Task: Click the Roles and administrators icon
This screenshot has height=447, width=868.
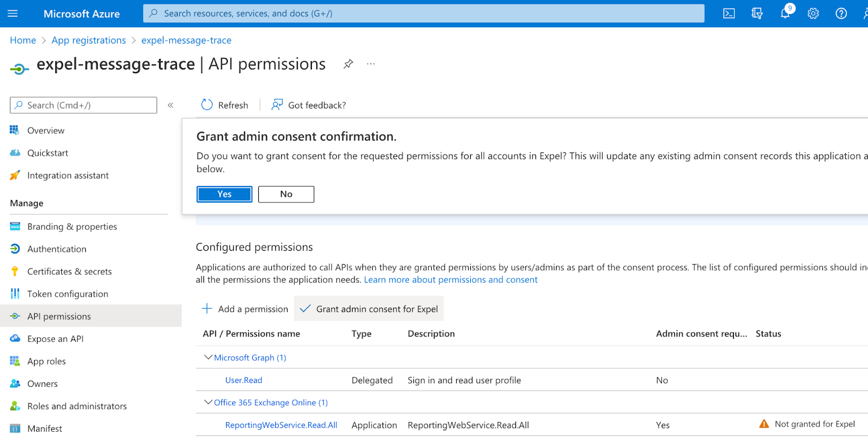Action: click(15, 406)
